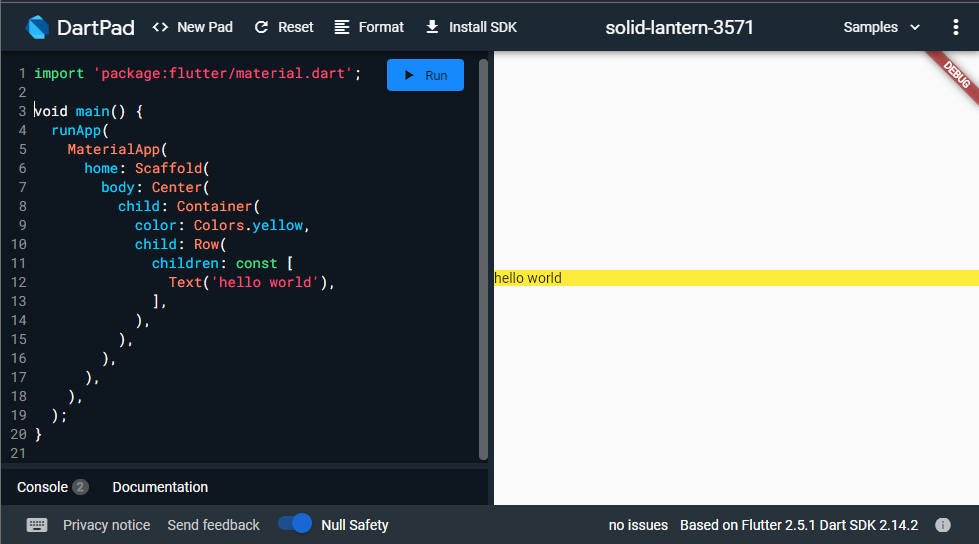Click the info icon beside SDK version
This screenshot has height=544, width=979.
943,525
